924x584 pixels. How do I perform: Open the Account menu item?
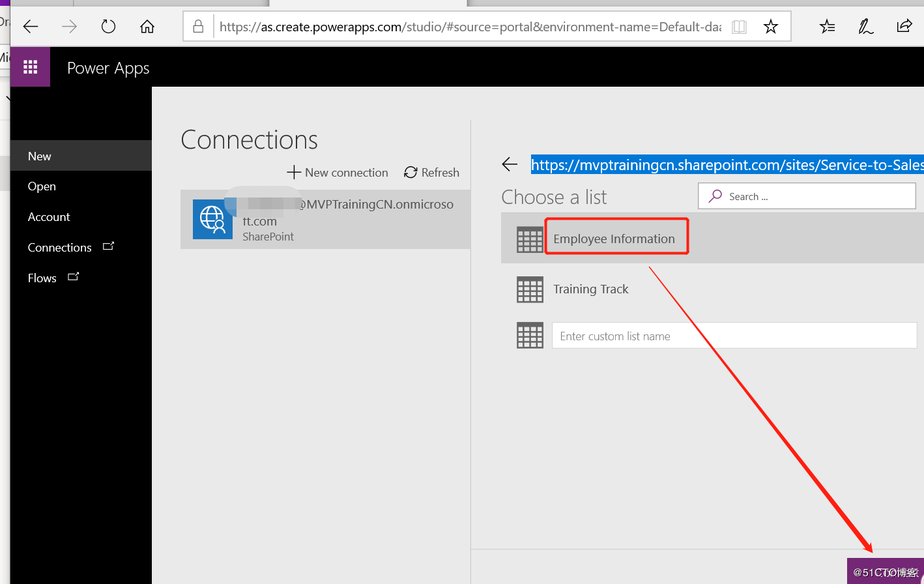[x=81, y=217]
